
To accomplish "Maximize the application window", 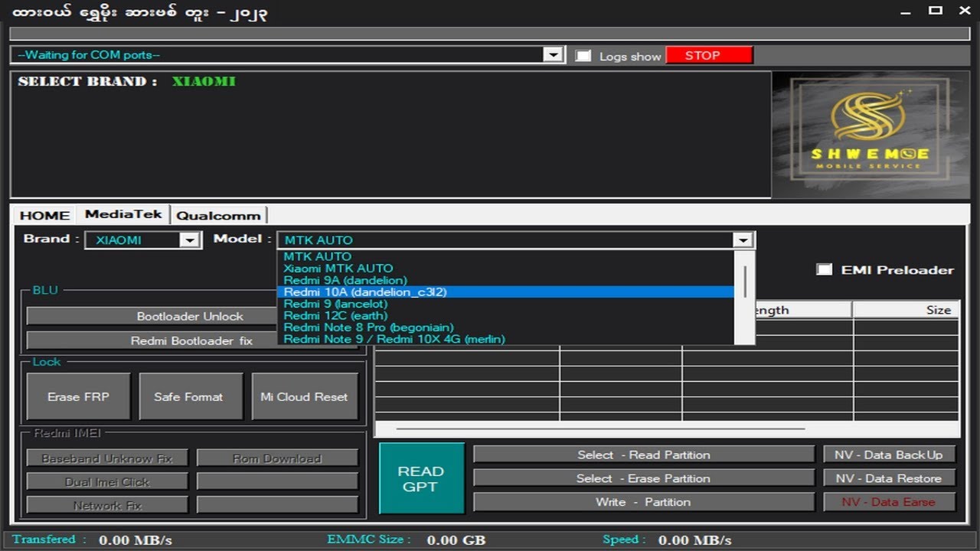I will coord(936,11).
